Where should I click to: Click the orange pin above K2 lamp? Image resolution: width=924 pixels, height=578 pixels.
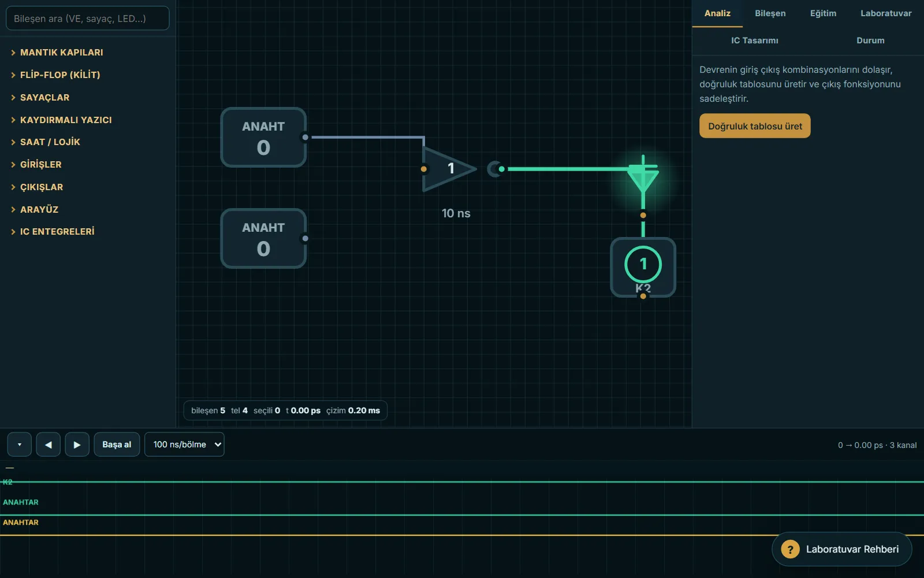(x=643, y=215)
